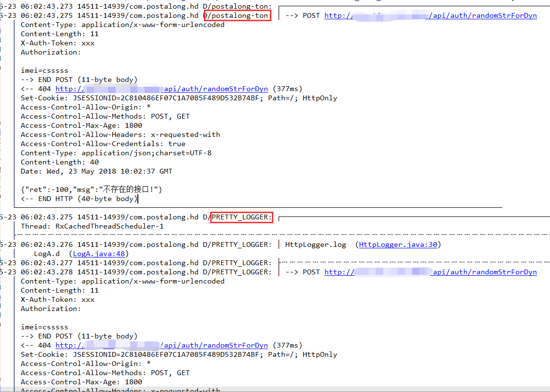The width and height of the screenshot is (550, 392).
Task: Click the '(377ms)' duration in PRETTY_LOGGER log
Action: coord(288,345)
